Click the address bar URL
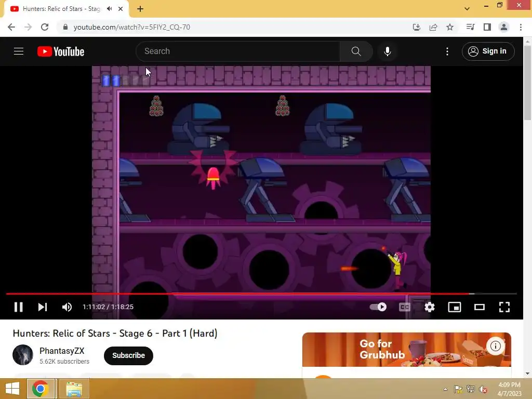The width and height of the screenshot is (532, 399). 131,27
